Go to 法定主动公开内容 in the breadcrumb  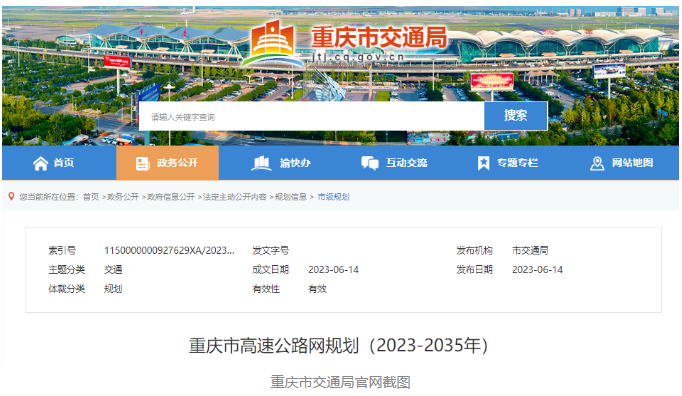coord(234,197)
